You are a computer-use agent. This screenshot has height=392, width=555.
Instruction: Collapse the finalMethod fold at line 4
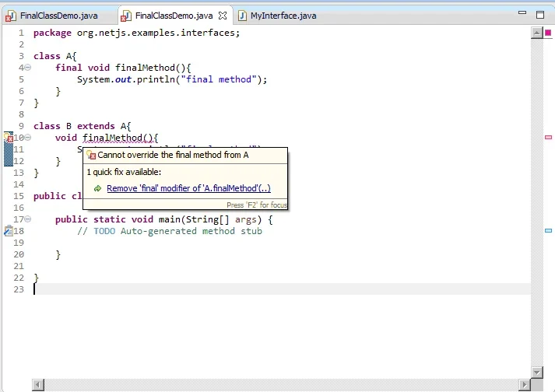tap(27, 67)
